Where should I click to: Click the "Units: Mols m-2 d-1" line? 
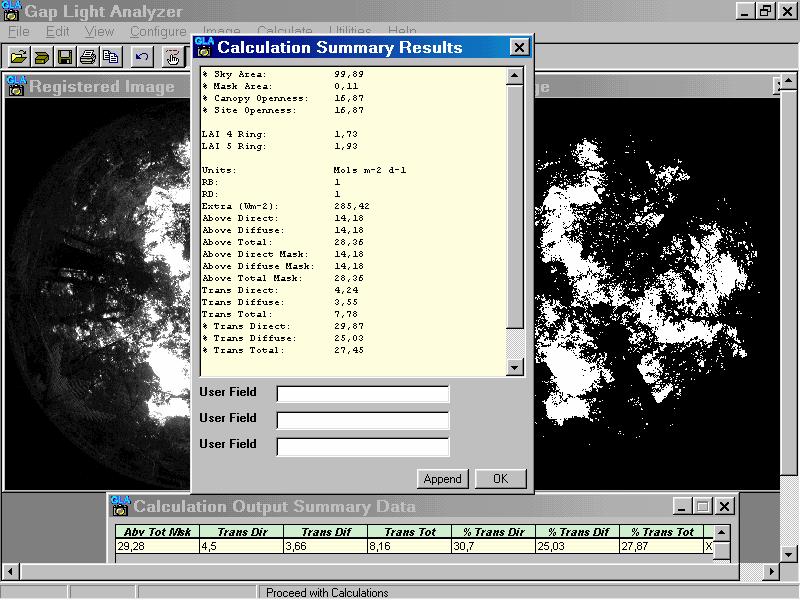(304, 170)
